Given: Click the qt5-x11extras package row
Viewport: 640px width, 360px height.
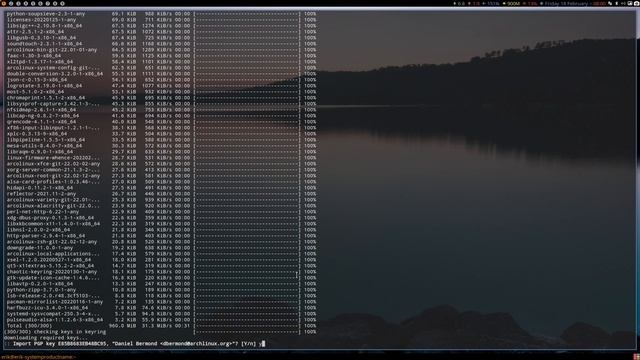Looking at the screenshot, I should (161, 266).
